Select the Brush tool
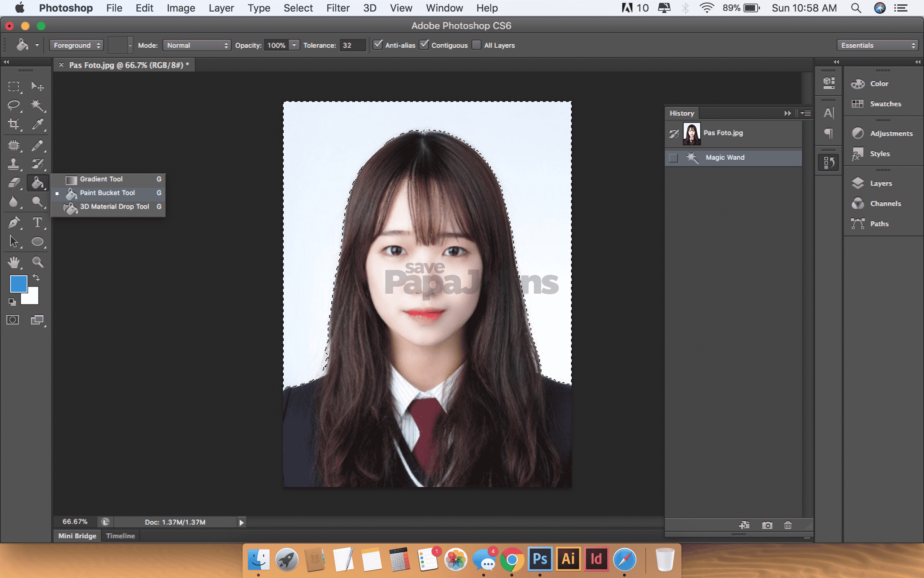 pos(38,145)
